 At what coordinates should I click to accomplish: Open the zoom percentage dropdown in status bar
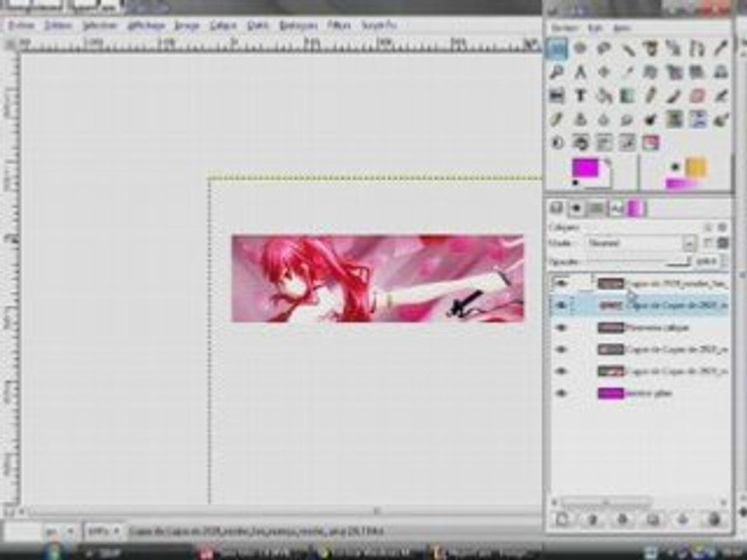click(103, 531)
